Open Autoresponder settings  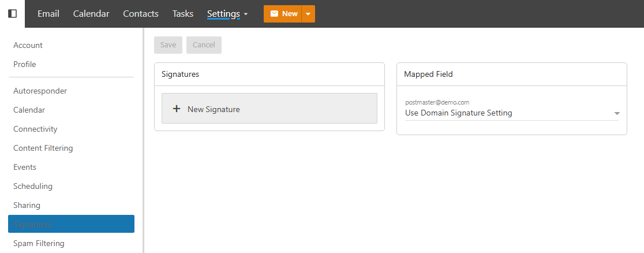tap(40, 91)
